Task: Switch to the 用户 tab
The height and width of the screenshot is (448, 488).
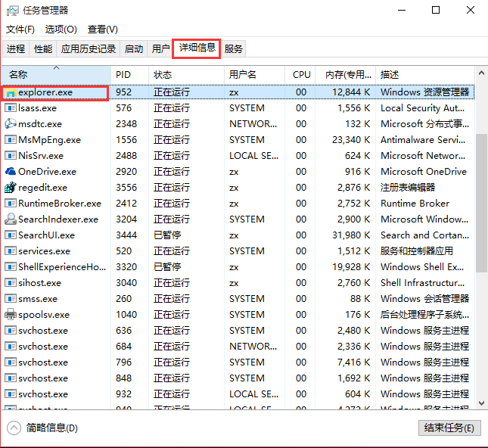Action: pyautogui.click(x=160, y=49)
